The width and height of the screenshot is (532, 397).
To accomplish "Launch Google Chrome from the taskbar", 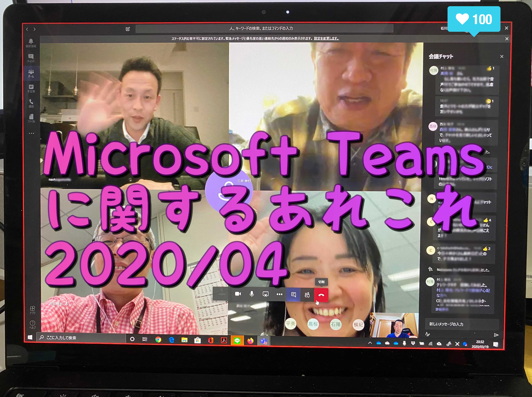I will point(158,340).
